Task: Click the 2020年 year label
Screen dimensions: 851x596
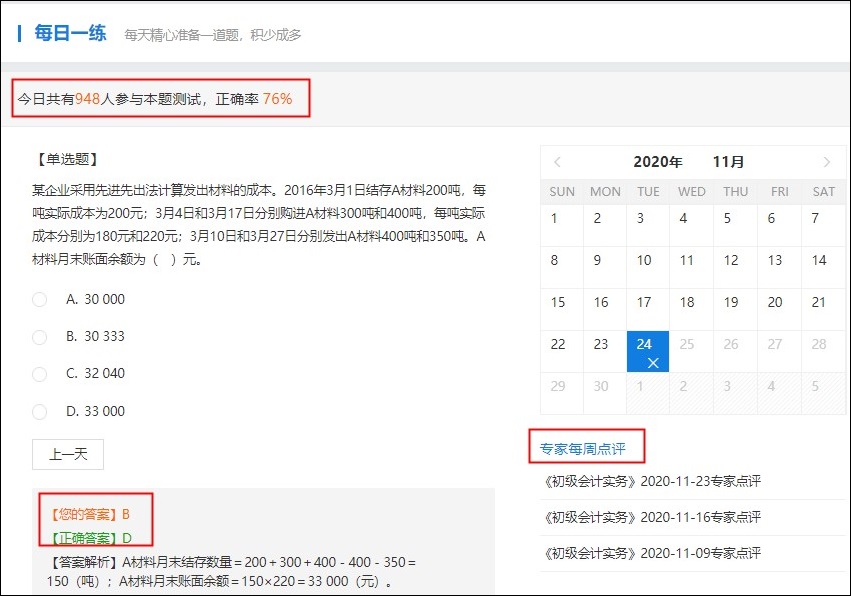Action: click(x=658, y=161)
